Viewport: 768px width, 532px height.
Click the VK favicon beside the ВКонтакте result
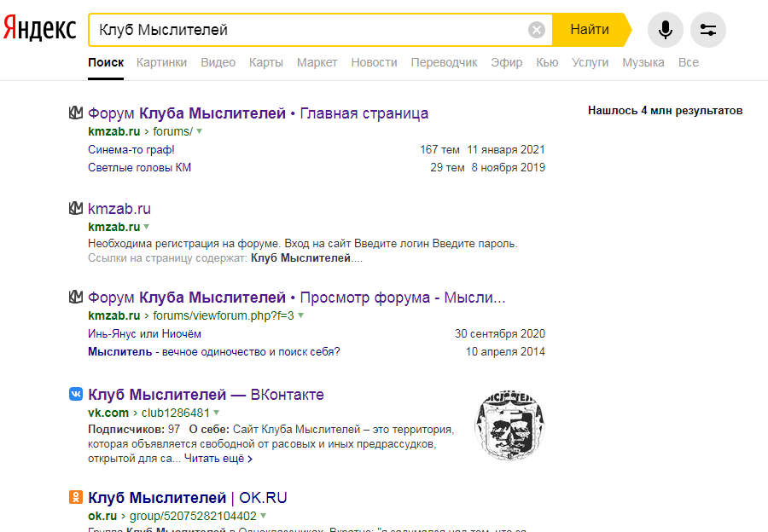(x=75, y=394)
